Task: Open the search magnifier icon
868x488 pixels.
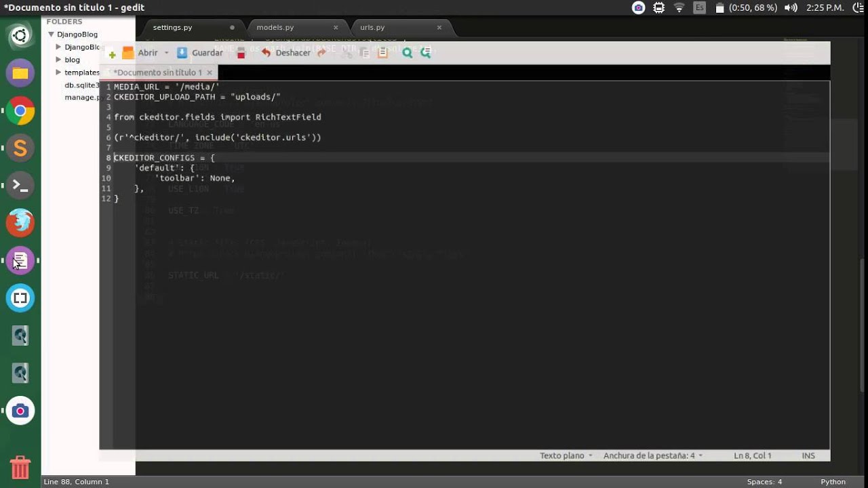Action: 407,53
